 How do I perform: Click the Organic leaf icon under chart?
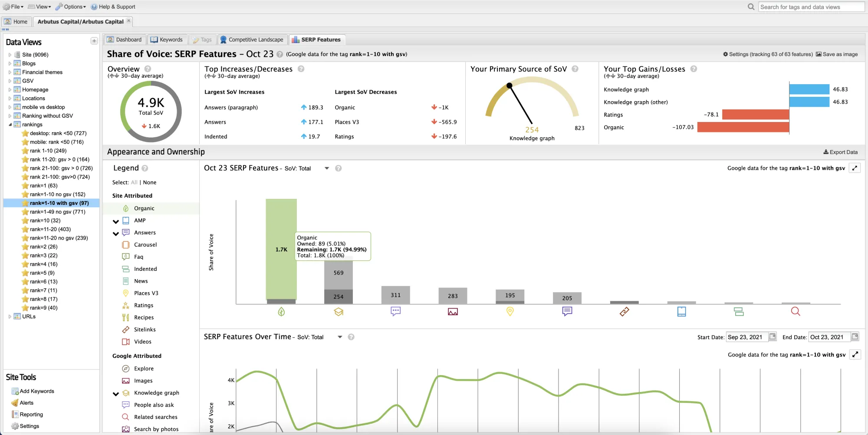point(281,312)
